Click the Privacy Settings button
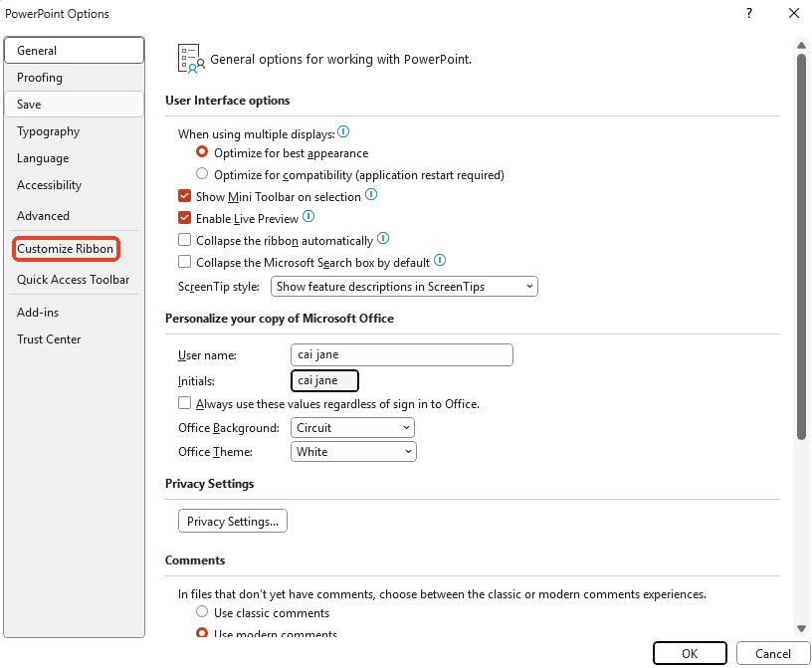812x668 pixels. tap(232, 520)
